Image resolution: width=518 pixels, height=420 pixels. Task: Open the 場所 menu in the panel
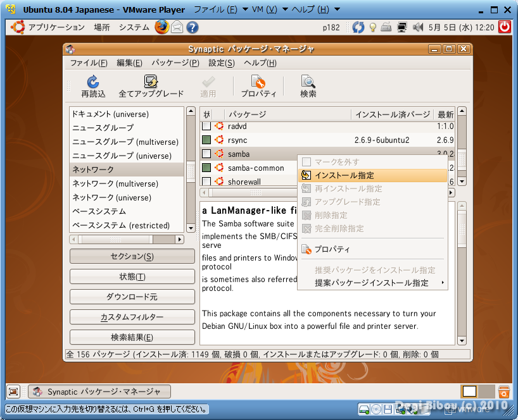pos(102,27)
